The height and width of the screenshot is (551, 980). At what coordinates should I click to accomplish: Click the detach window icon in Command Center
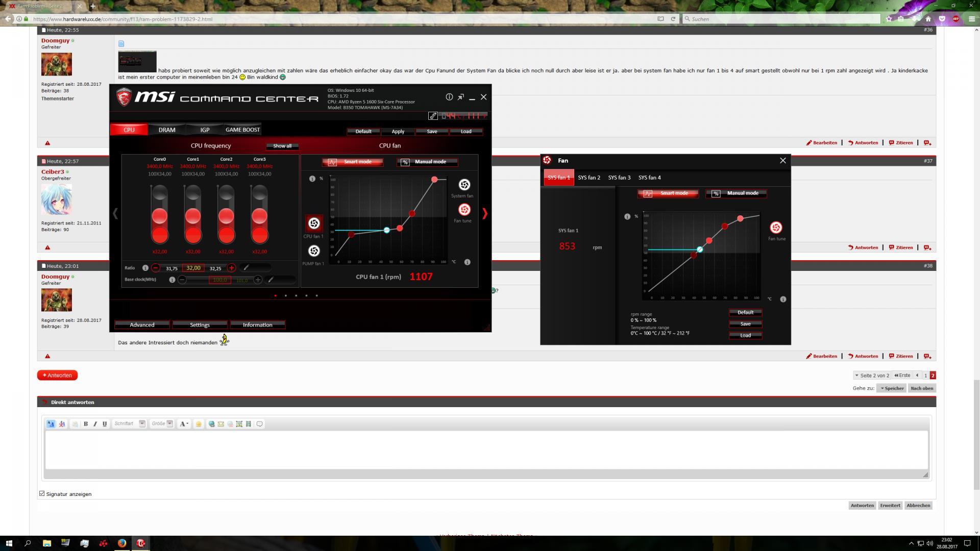pos(461,97)
